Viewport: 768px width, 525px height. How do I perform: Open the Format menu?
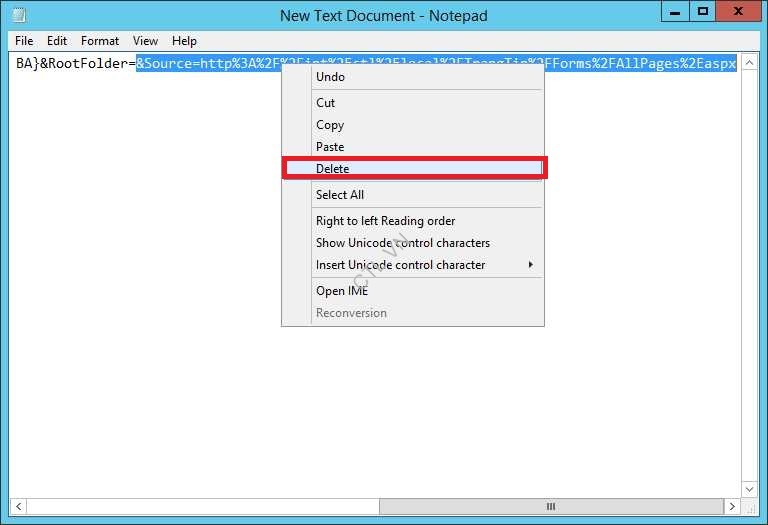pyautogui.click(x=100, y=41)
